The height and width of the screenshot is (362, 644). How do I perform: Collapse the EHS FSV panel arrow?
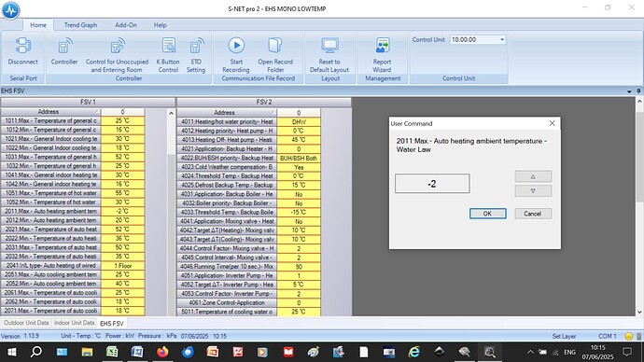(629, 91)
